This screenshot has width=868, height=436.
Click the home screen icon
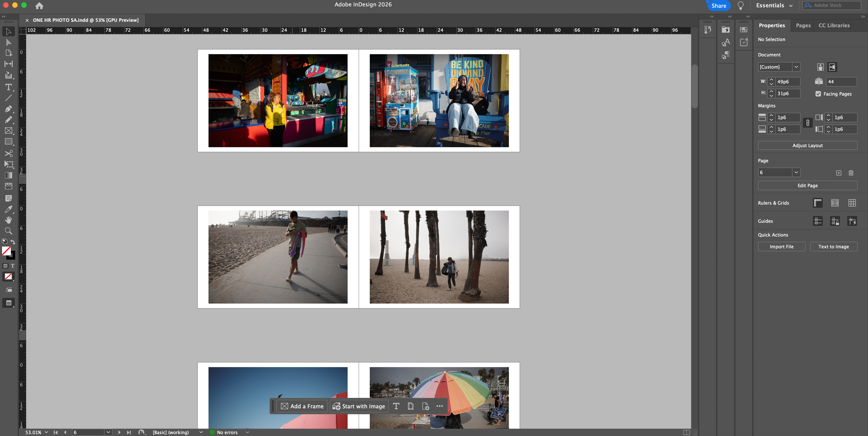click(39, 6)
